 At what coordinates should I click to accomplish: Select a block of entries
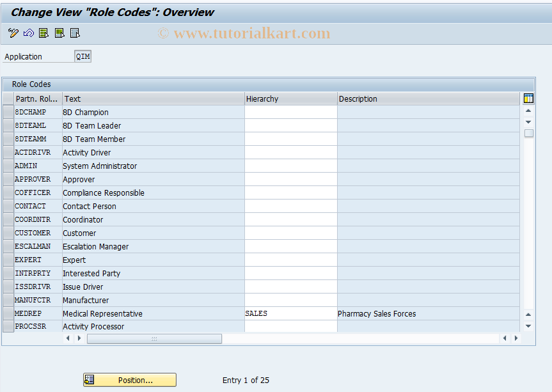[x=59, y=33]
